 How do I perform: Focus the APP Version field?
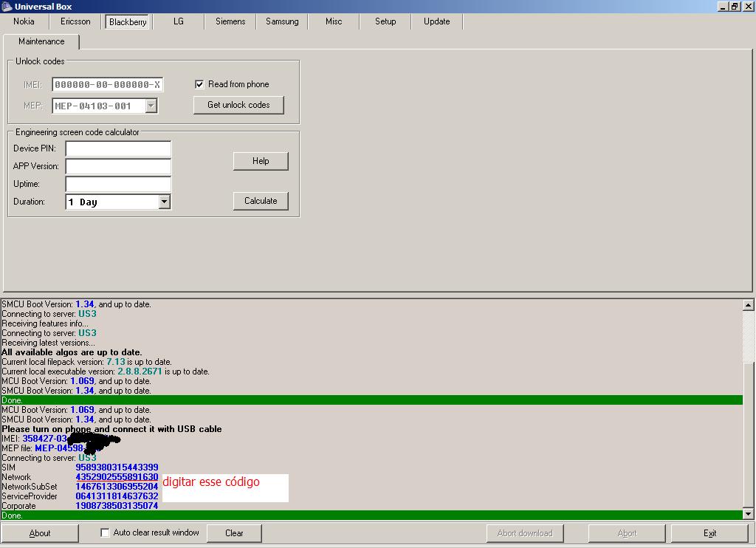coord(118,166)
